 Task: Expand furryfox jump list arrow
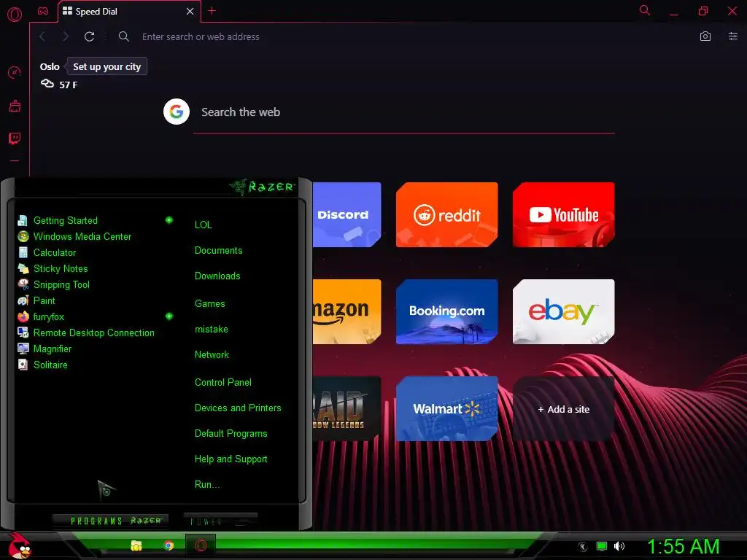tap(169, 316)
